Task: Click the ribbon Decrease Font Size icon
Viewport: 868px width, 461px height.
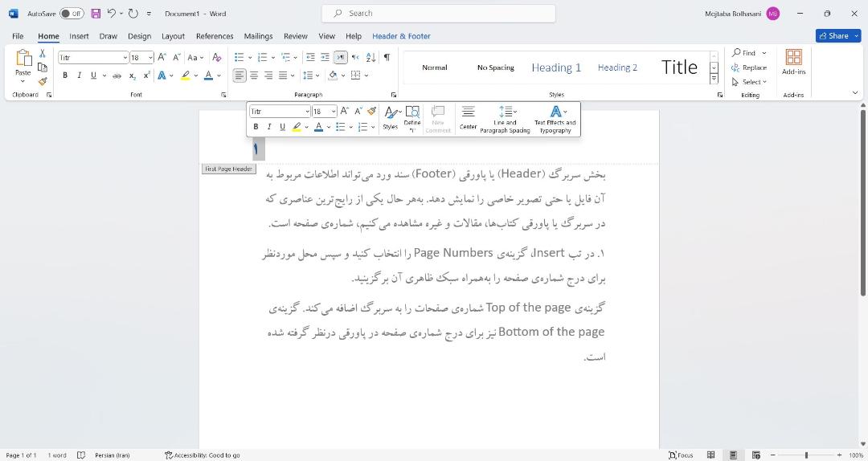Action: pyautogui.click(x=177, y=57)
